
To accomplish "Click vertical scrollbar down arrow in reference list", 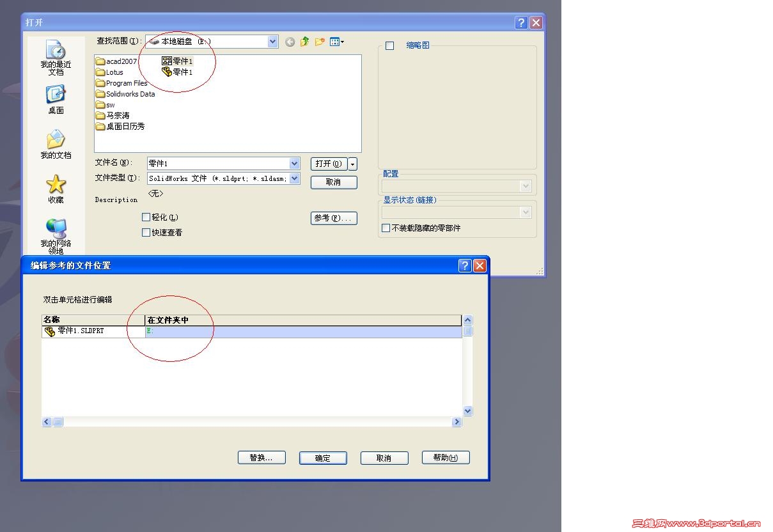I will click(467, 411).
